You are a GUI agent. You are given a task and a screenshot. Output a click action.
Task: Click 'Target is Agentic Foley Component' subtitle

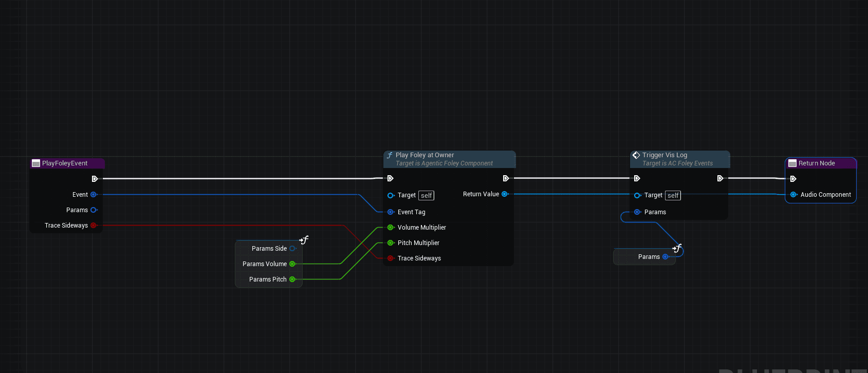coord(444,163)
